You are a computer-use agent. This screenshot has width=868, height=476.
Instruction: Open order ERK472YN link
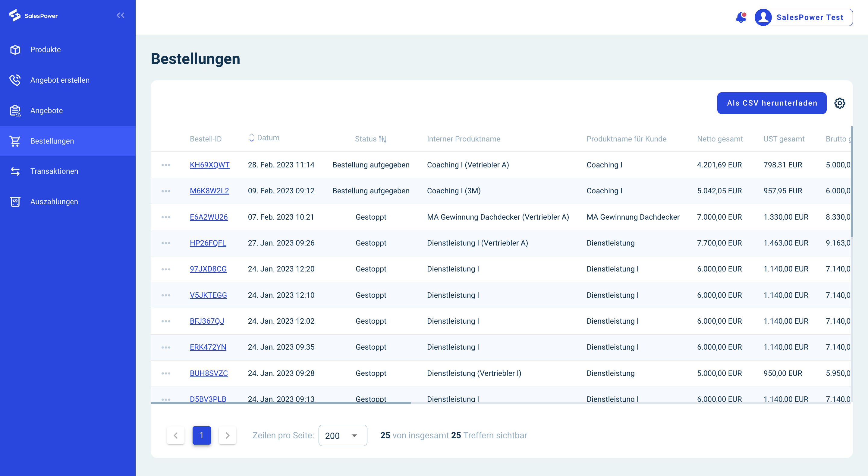coord(208,347)
